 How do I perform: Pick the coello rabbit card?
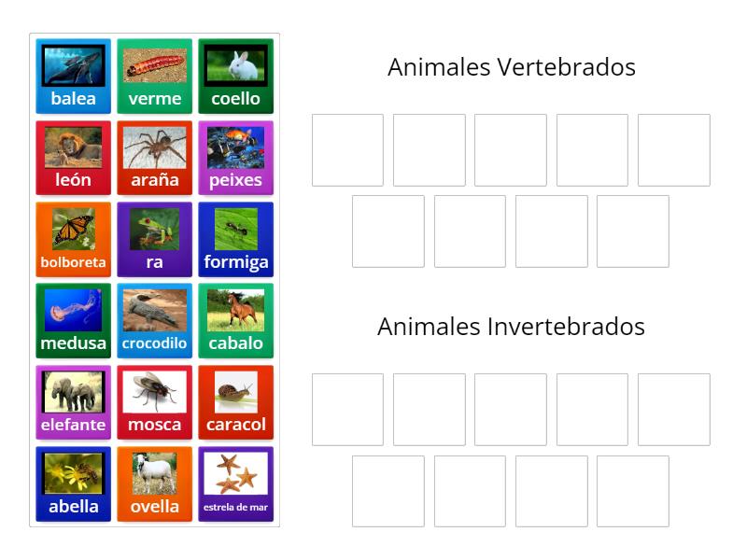pos(236,76)
